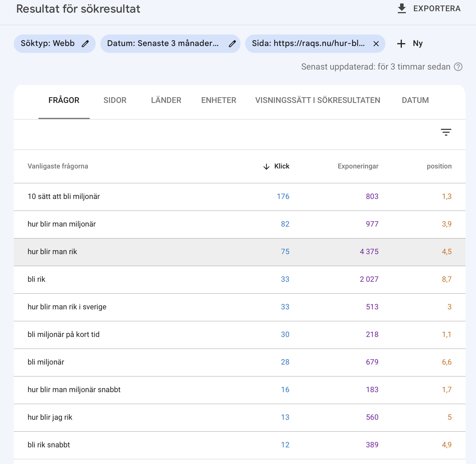476x464 pixels.
Task: Add new filter with plus icon
Action: pos(401,44)
